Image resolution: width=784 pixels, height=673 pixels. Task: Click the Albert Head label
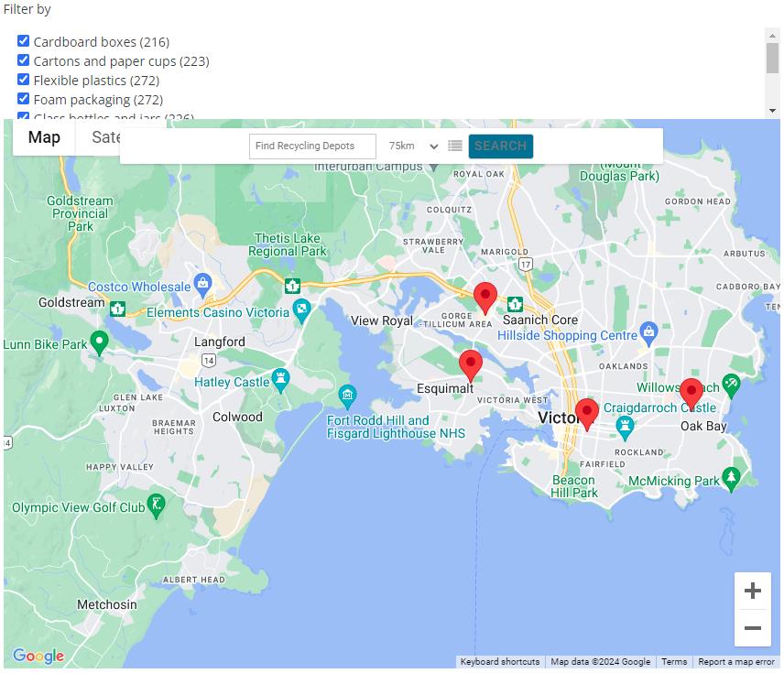tap(193, 580)
